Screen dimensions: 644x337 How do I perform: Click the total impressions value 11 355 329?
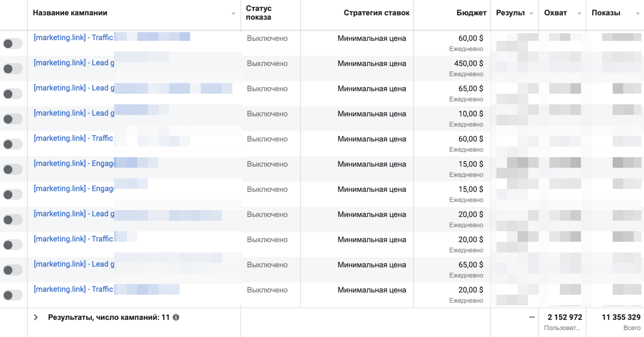coord(621,317)
